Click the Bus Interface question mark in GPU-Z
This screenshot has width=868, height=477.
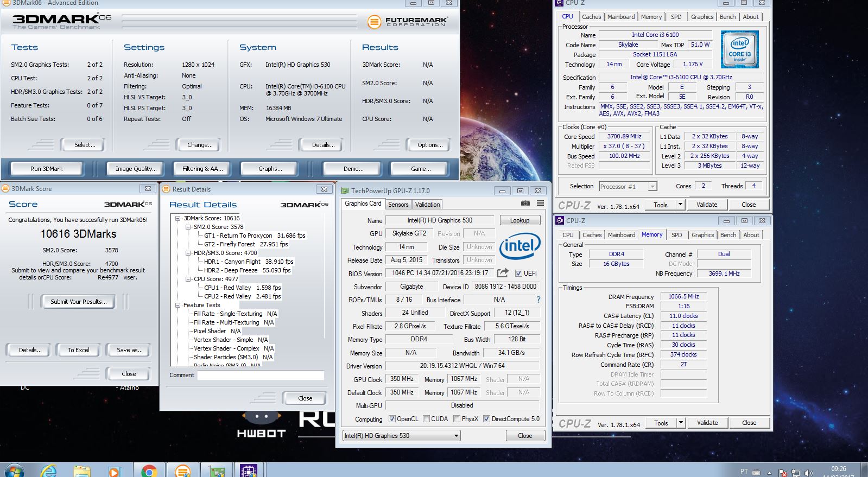[538, 300]
